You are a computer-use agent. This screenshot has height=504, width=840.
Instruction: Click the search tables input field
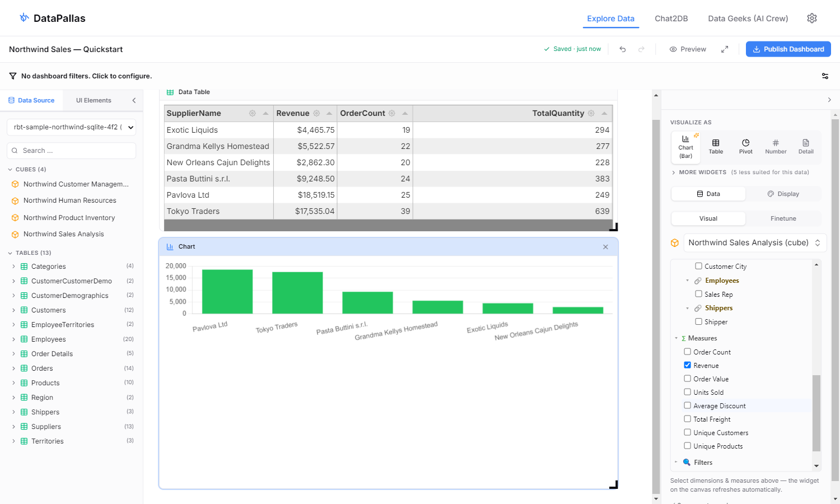pos(71,151)
